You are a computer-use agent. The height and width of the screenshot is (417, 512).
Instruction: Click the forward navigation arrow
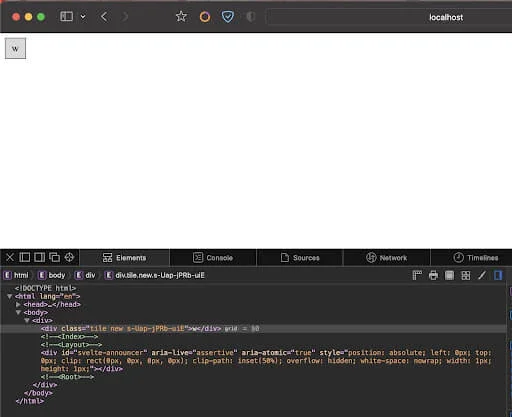point(125,16)
